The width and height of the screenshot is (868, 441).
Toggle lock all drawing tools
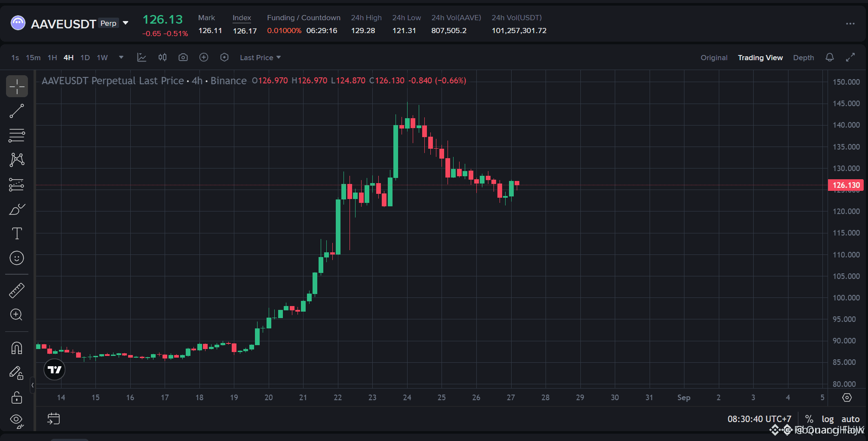tap(17, 398)
